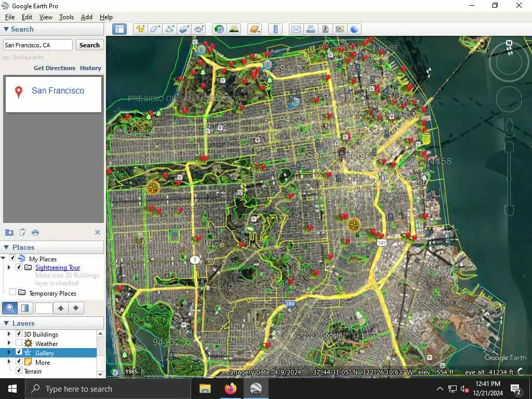Image resolution: width=532 pixels, height=399 pixels.
Task: Expand the More layer node
Action: pyautogui.click(x=9, y=362)
